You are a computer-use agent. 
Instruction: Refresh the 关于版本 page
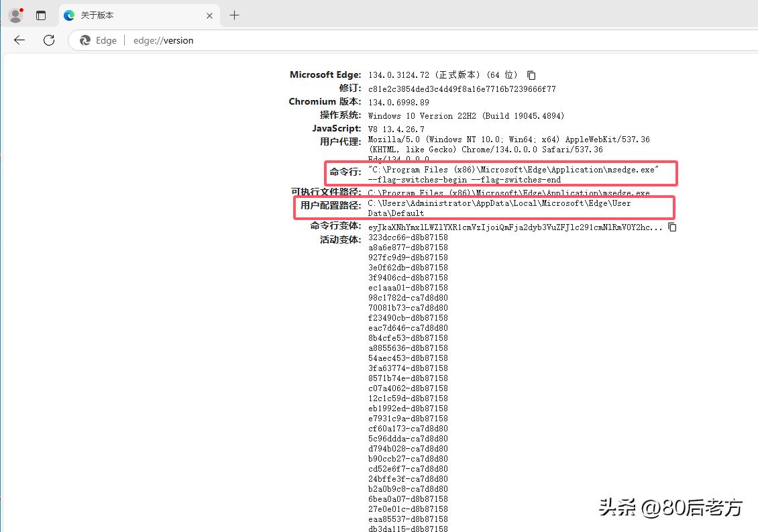(48, 40)
